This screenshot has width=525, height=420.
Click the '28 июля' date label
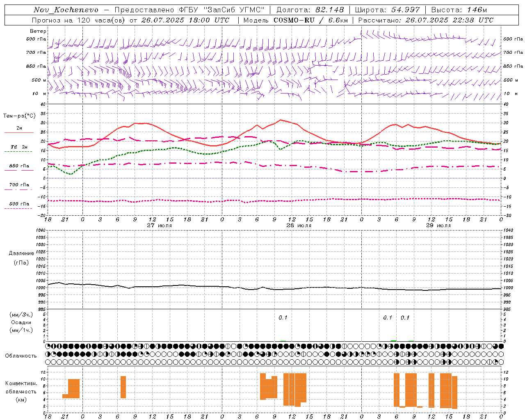299,226
